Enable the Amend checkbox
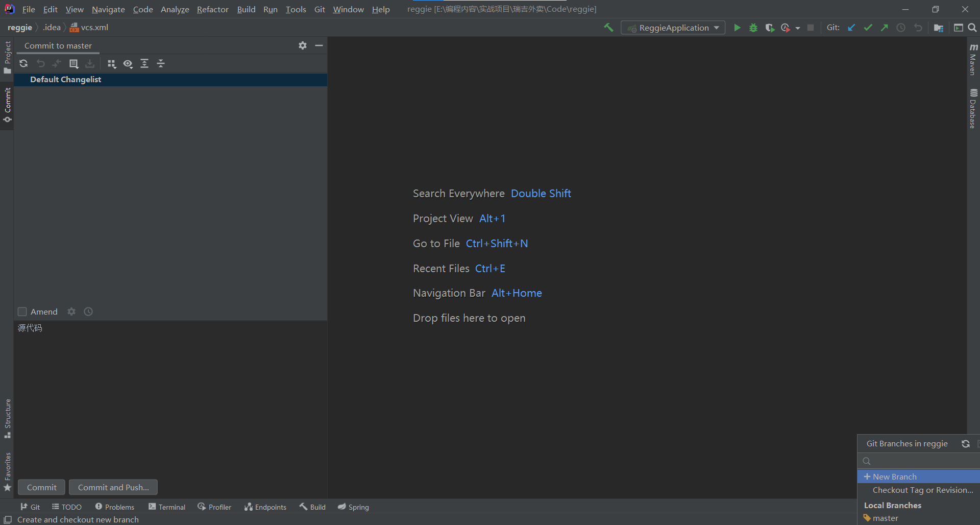 click(x=22, y=312)
